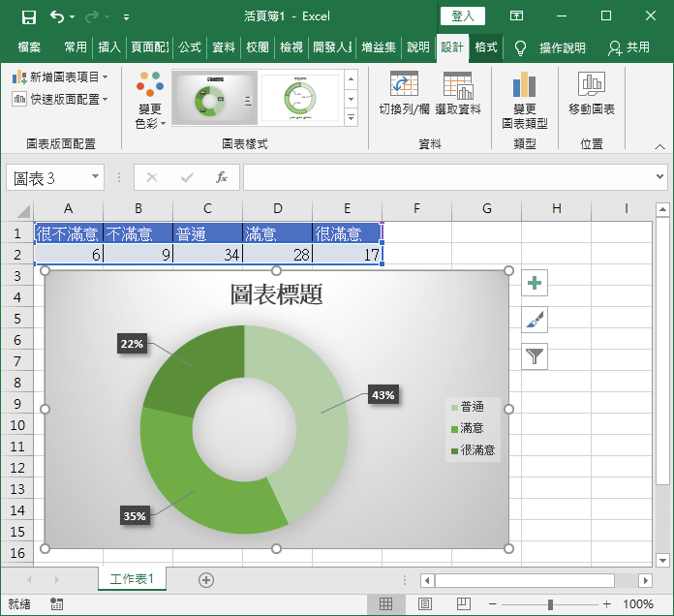Switch to the 插入 tab

(x=109, y=46)
